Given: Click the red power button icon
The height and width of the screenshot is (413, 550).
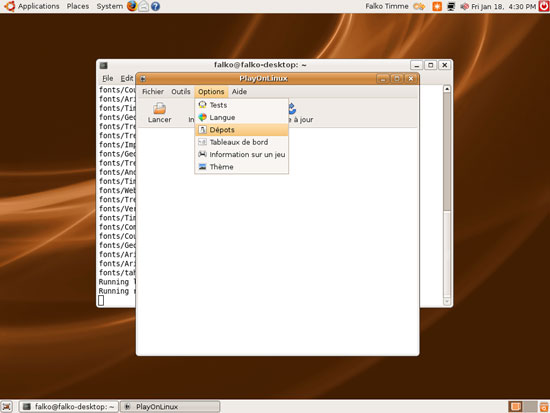Looking at the screenshot, I should pos(544,6).
